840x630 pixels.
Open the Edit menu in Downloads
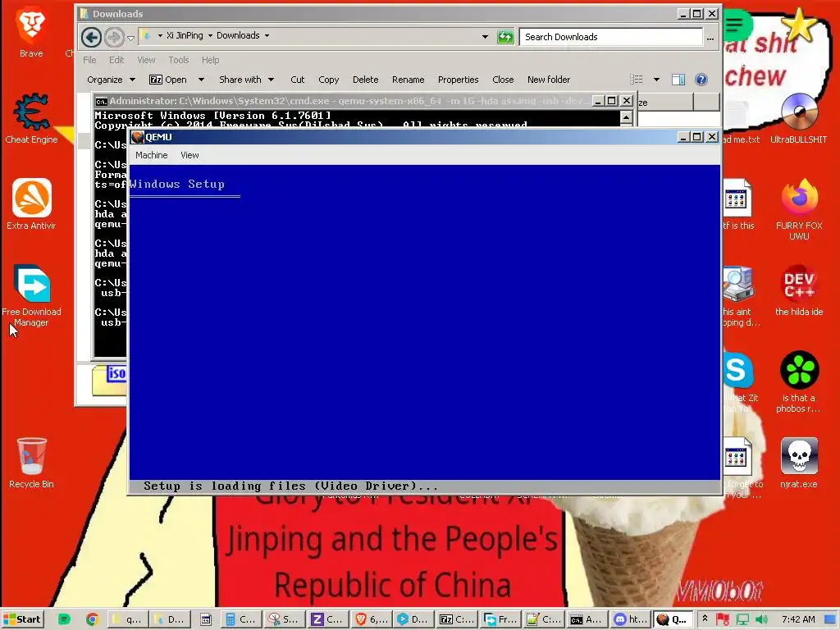point(116,60)
